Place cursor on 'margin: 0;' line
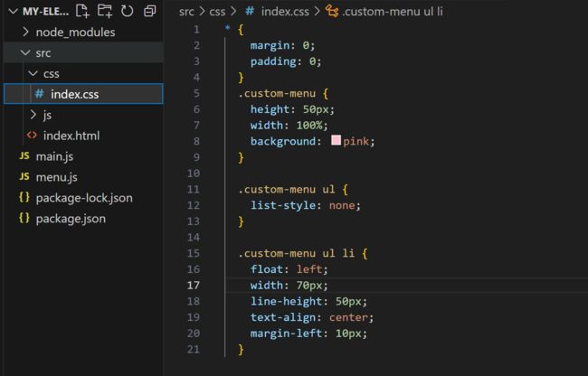This screenshot has width=588, height=376. point(283,45)
